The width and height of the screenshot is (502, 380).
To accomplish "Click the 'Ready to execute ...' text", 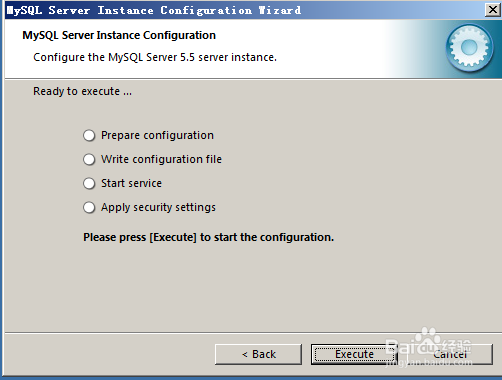I will click(x=82, y=91).
